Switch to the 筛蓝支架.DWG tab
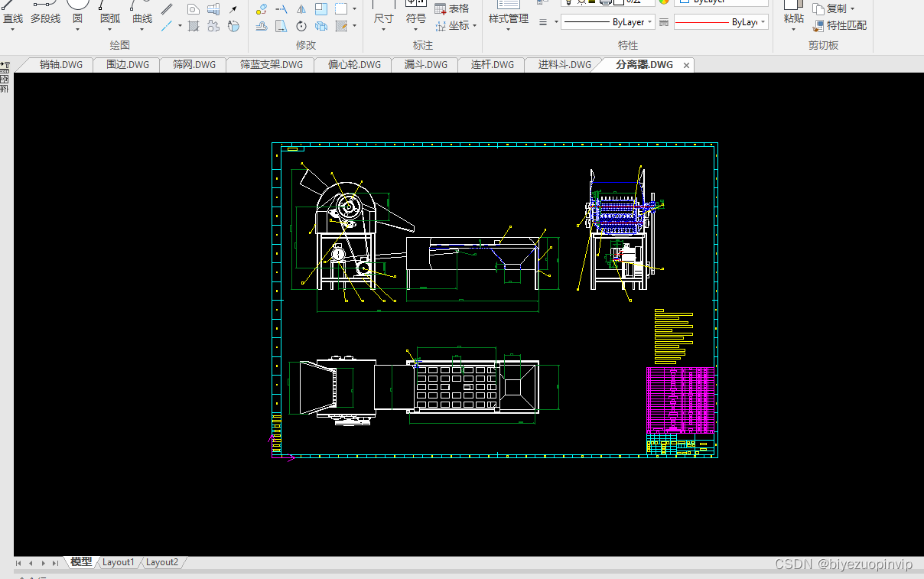The height and width of the screenshot is (579, 924). 272,65
